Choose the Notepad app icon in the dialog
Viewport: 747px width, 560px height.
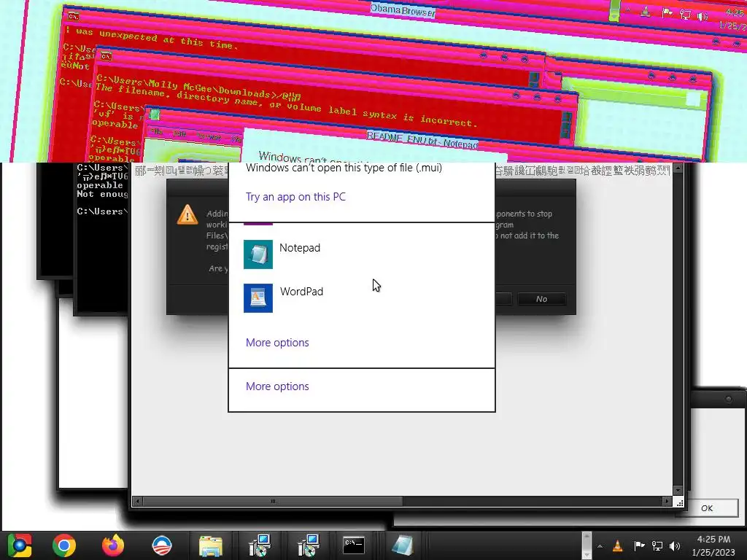(x=258, y=254)
